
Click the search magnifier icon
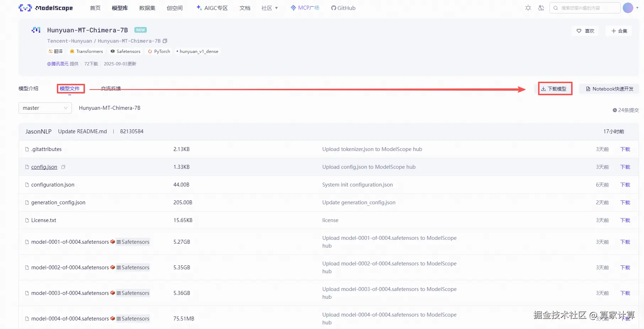[x=556, y=8]
